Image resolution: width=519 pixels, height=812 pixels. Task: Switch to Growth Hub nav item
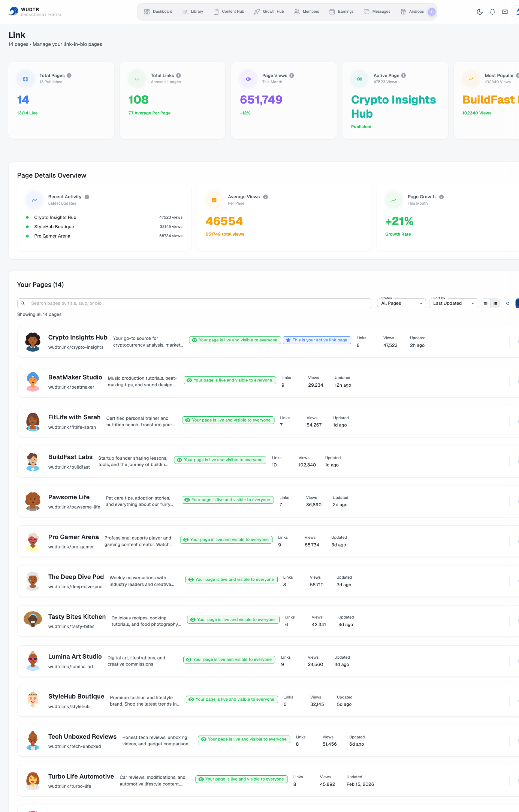[x=269, y=12]
